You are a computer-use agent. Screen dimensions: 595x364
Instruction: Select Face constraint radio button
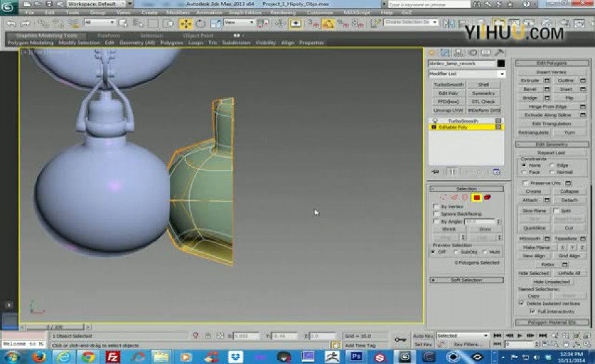(524, 172)
